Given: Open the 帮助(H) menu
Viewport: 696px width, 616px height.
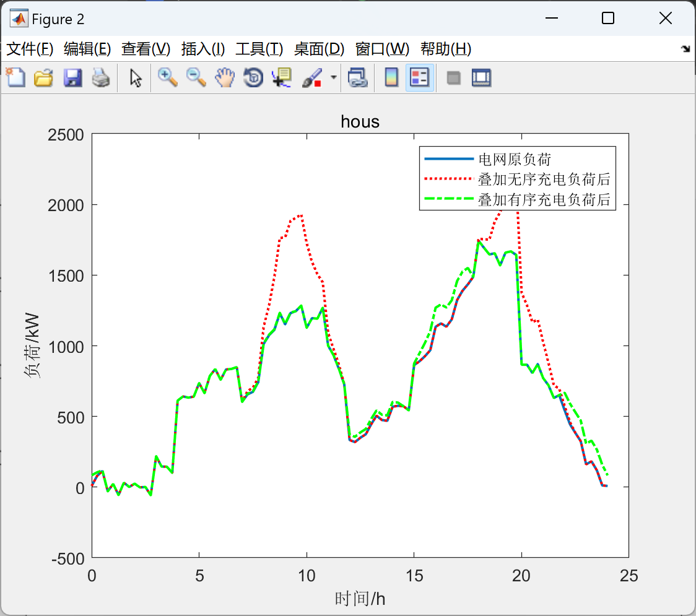Looking at the screenshot, I should pyautogui.click(x=446, y=49).
